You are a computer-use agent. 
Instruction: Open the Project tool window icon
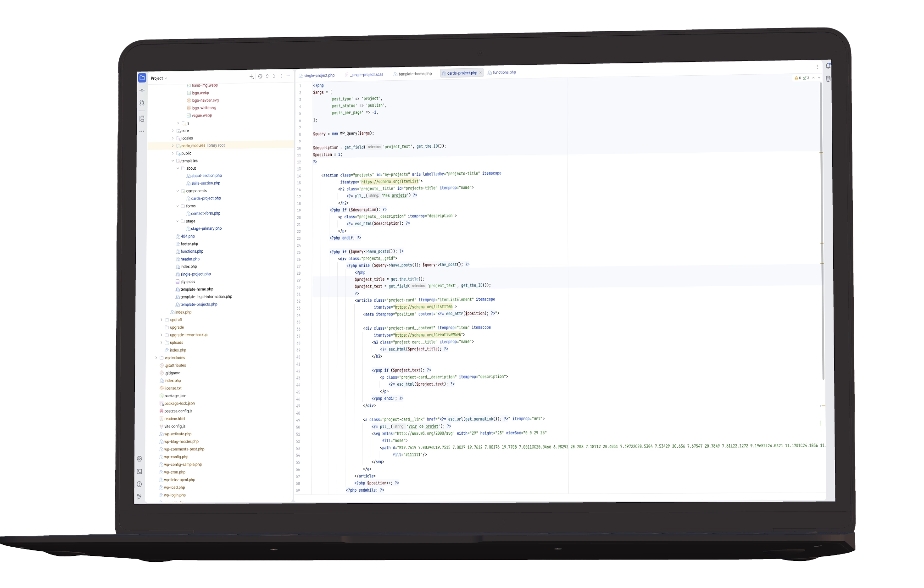[142, 78]
